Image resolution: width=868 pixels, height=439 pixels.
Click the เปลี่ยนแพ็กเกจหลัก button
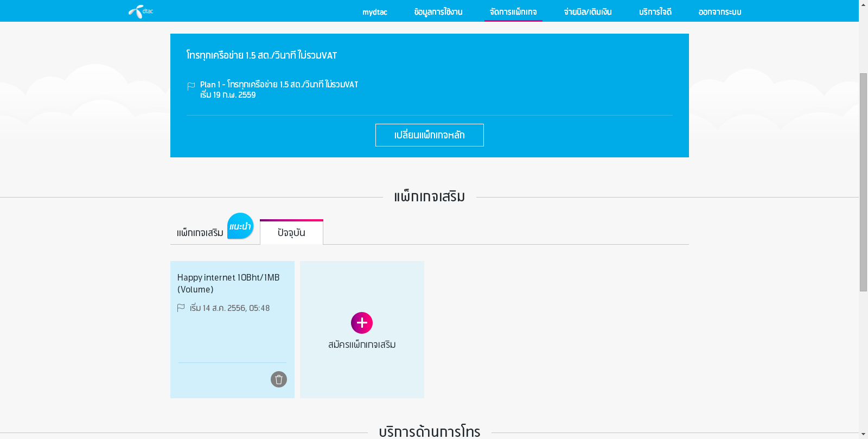[430, 135]
